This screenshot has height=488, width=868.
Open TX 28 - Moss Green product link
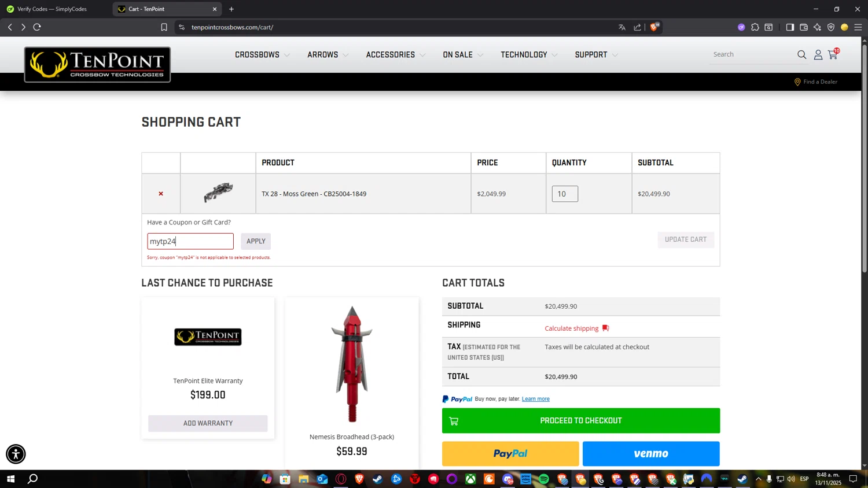pyautogui.click(x=314, y=194)
